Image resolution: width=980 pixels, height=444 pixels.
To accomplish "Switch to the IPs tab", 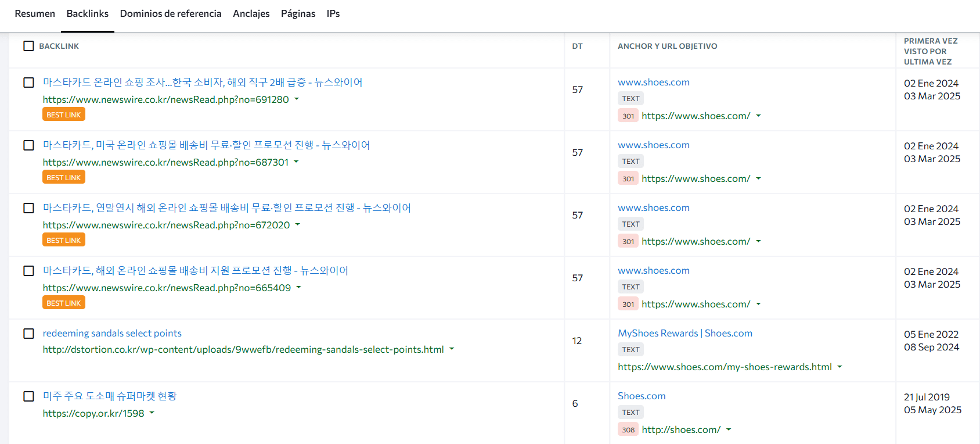I will point(333,13).
